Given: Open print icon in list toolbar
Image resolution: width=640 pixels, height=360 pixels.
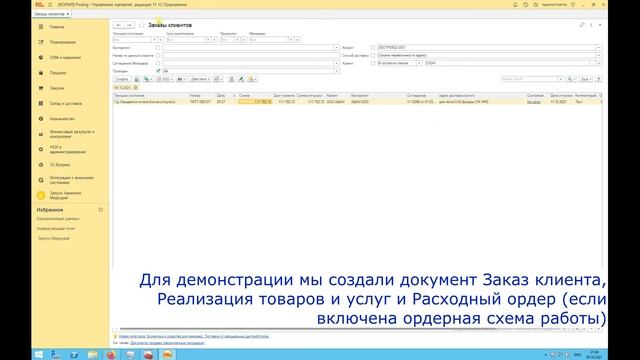Looking at the screenshot, I should 181,79.
